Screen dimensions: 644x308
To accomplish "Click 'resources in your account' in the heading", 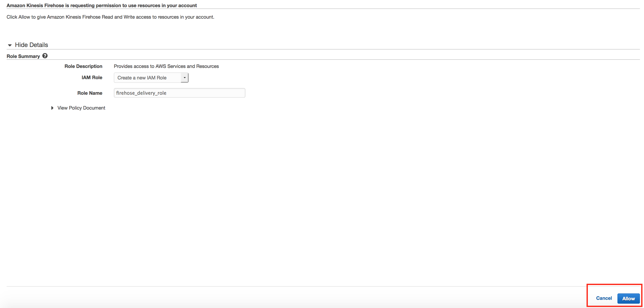I will (x=167, y=6).
